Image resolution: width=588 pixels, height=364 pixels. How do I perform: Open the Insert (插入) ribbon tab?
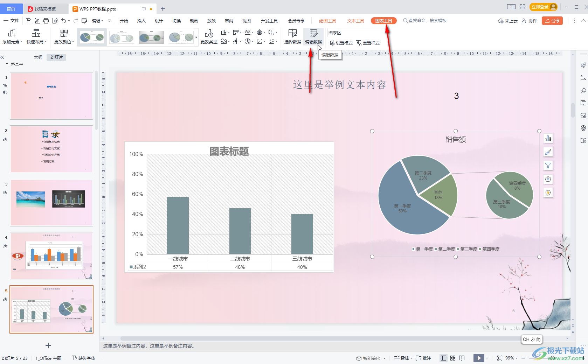[141, 21]
